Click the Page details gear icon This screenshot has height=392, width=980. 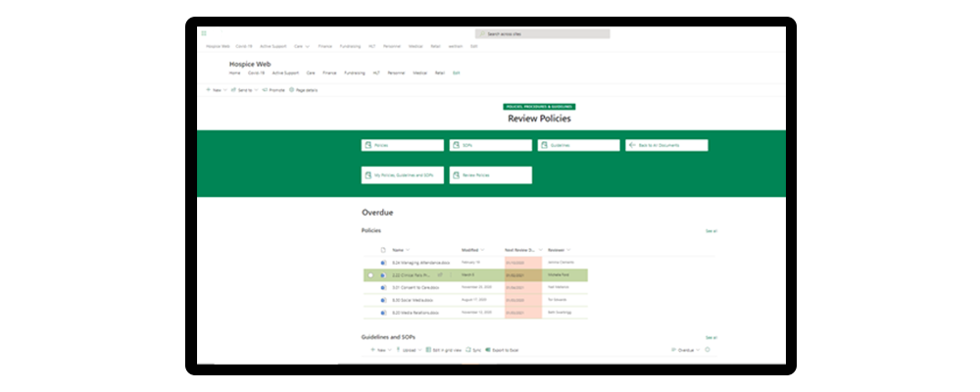292,90
